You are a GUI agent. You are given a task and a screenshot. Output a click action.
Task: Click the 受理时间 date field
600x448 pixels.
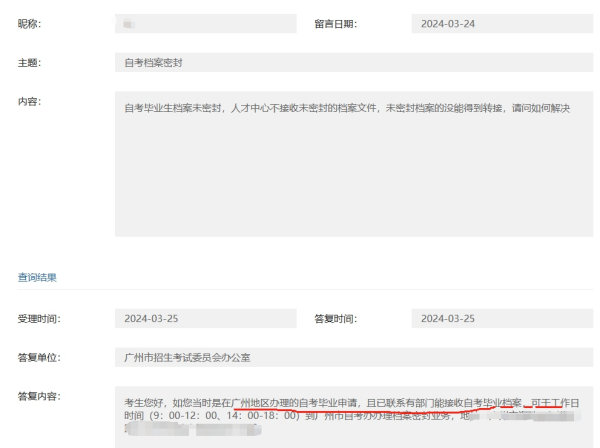[205, 318]
